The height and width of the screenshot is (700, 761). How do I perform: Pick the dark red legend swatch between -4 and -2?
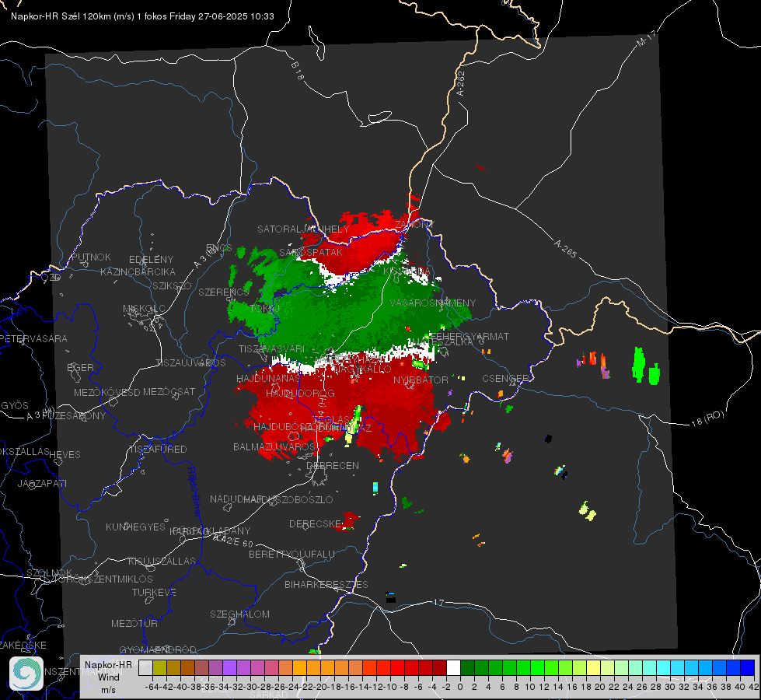439,667
